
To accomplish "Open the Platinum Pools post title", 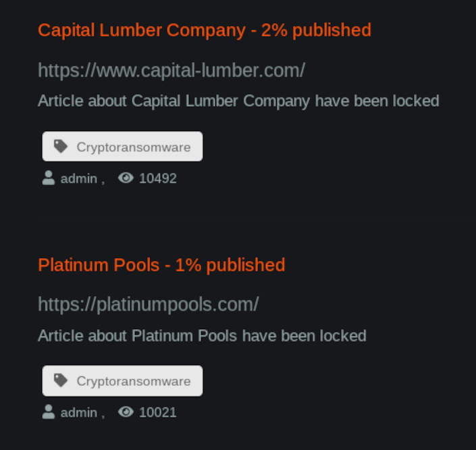I will tap(99, 265).
